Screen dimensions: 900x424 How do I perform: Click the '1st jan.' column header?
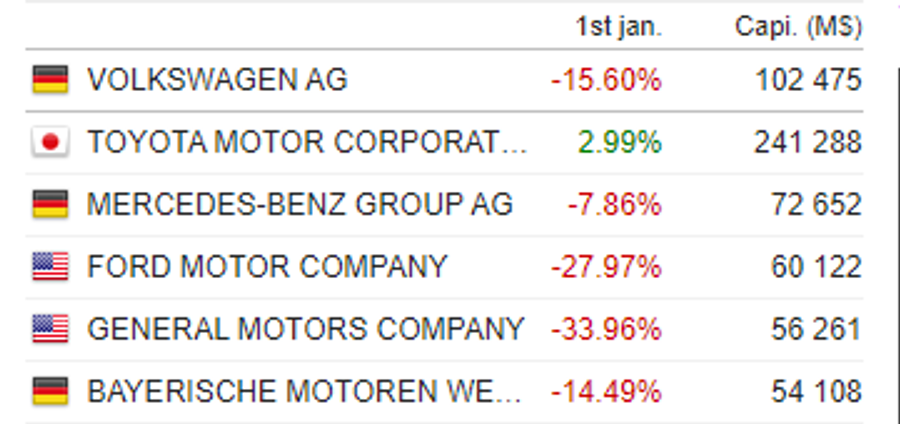click(x=619, y=26)
